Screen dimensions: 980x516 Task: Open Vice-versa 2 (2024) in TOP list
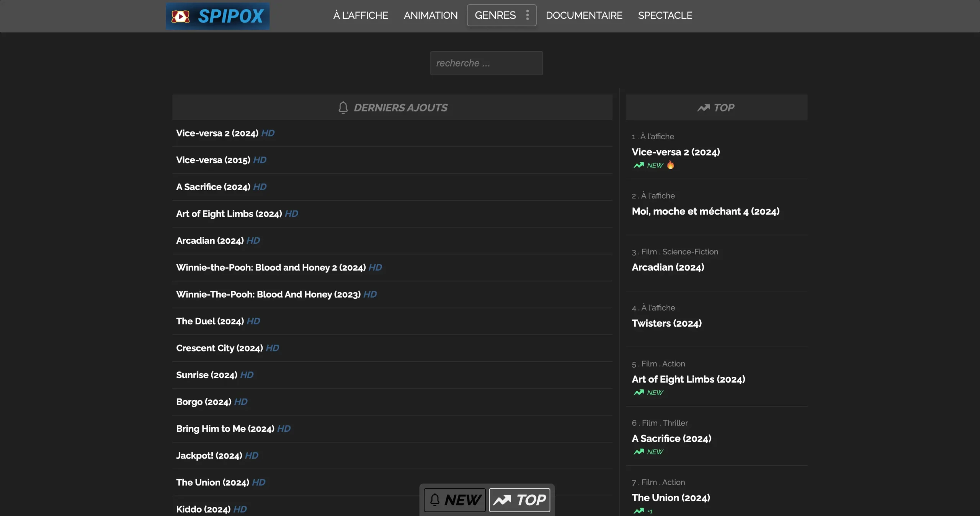tap(676, 152)
